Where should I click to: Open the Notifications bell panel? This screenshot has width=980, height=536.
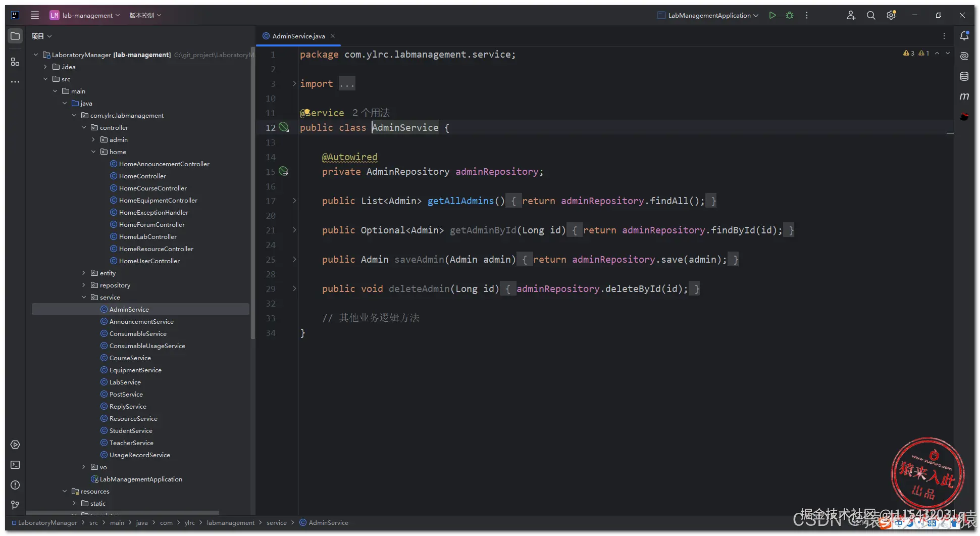coord(964,36)
